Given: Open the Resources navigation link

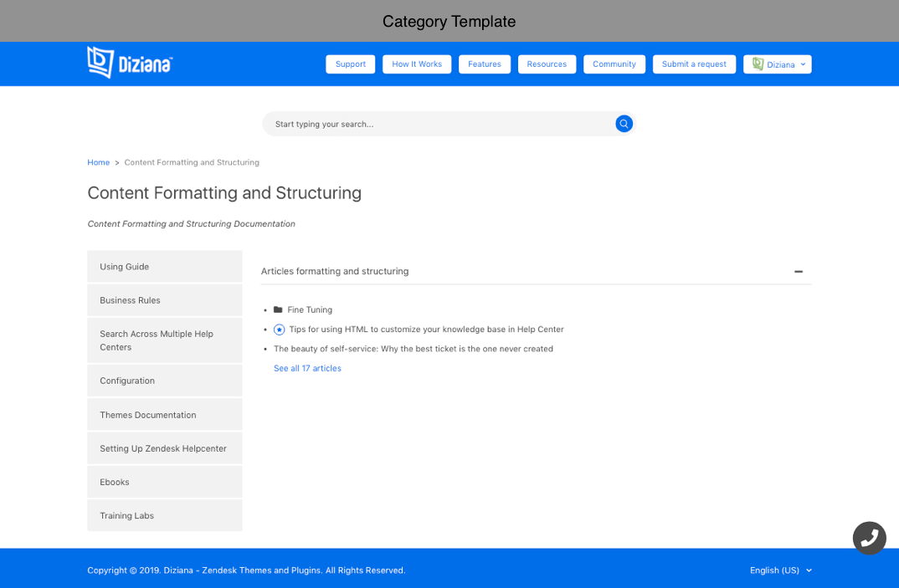Looking at the screenshot, I should [x=547, y=64].
